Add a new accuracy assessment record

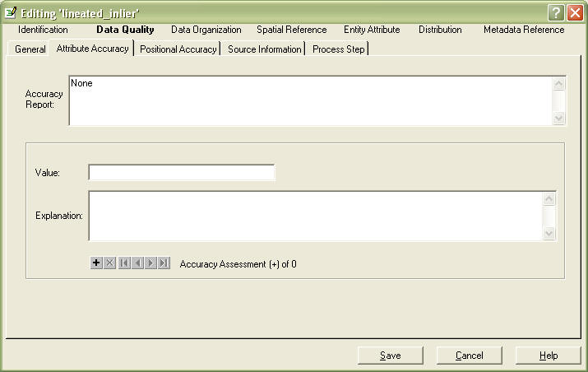[96, 263]
